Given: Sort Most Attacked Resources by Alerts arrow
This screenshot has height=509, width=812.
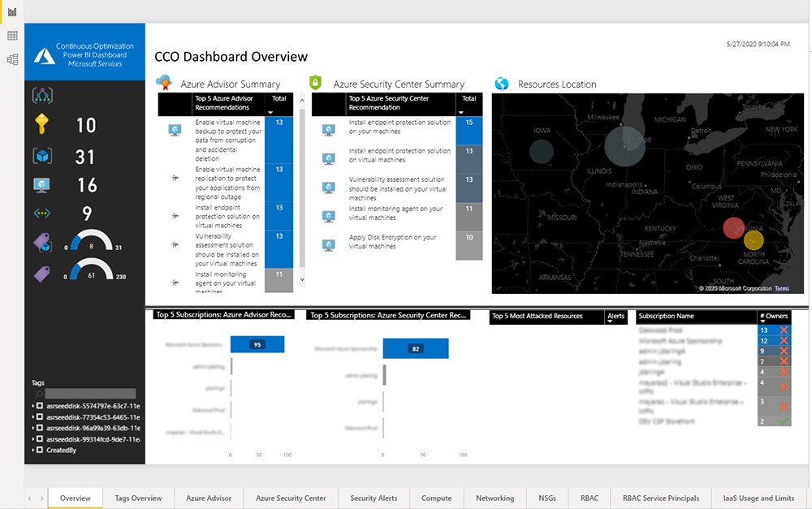Looking at the screenshot, I should (610, 321).
